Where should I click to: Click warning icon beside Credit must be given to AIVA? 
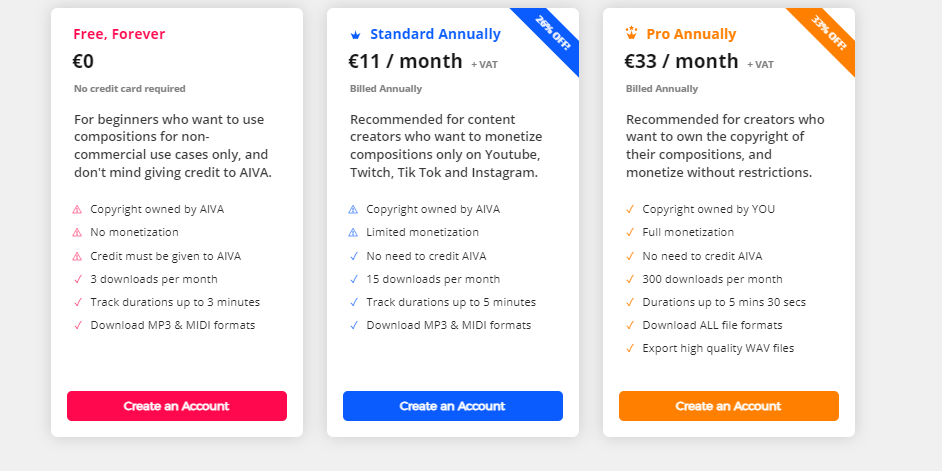(x=77, y=257)
